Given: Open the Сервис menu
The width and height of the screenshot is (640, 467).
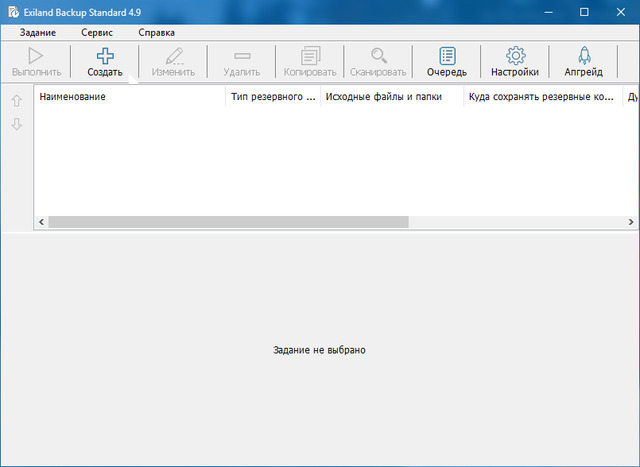Looking at the screenshot, I should tap(97, 32).
